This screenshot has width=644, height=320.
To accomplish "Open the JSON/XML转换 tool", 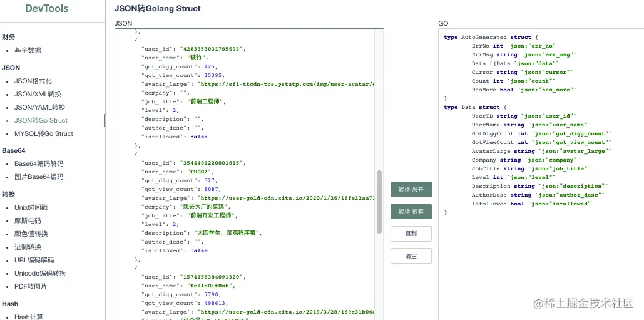I will point(38,94).
